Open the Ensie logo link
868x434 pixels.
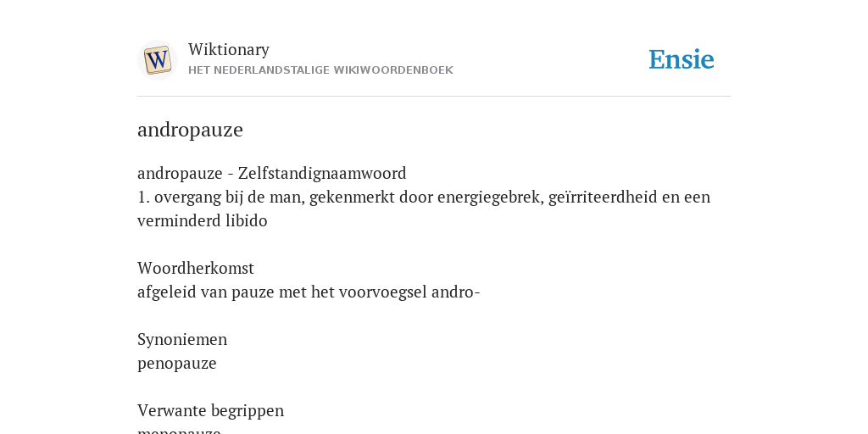click(682, 60)
